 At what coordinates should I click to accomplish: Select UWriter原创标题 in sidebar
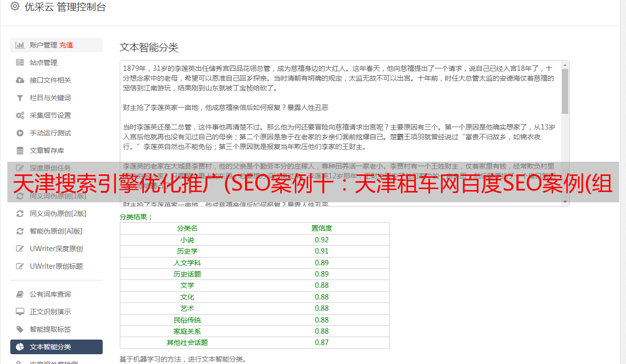tap(56, 266)
